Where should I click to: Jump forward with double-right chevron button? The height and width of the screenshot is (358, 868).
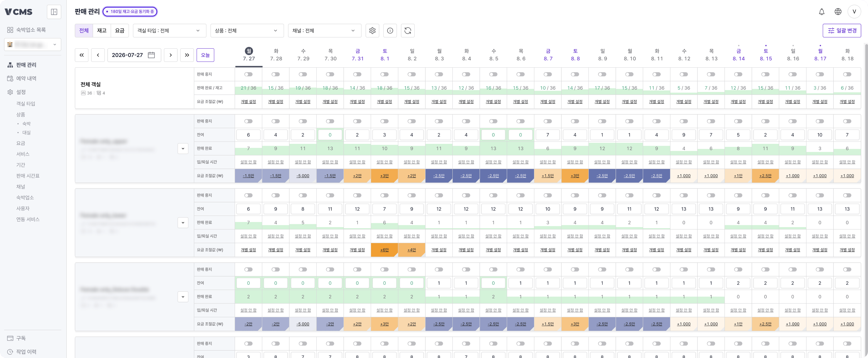pyautogui.click(x=187, y=55)
